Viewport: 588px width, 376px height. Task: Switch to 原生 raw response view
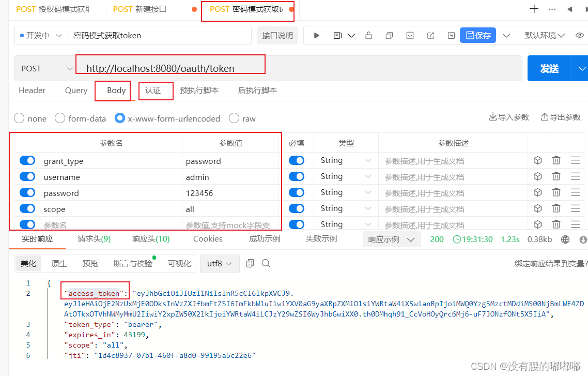click(x=59, y=263)
